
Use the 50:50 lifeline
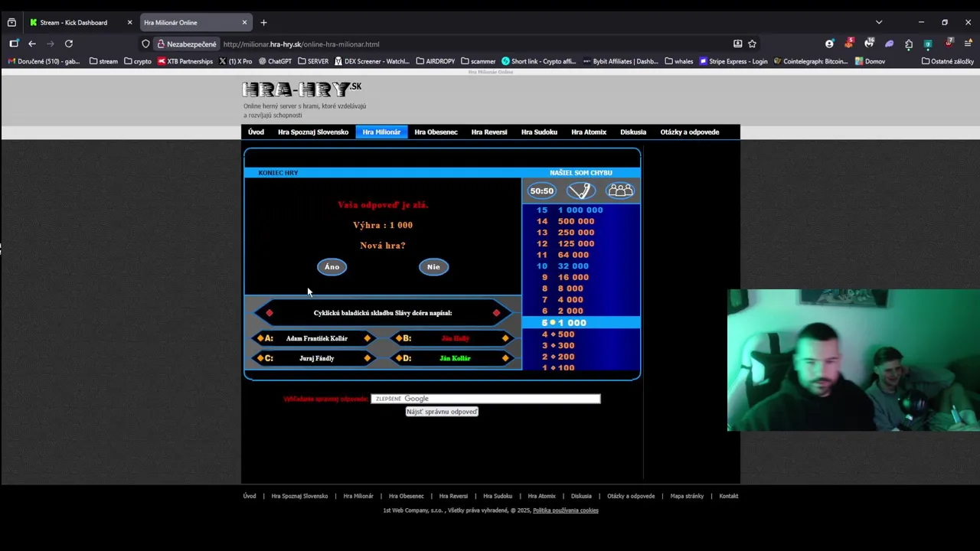[541, 191]
